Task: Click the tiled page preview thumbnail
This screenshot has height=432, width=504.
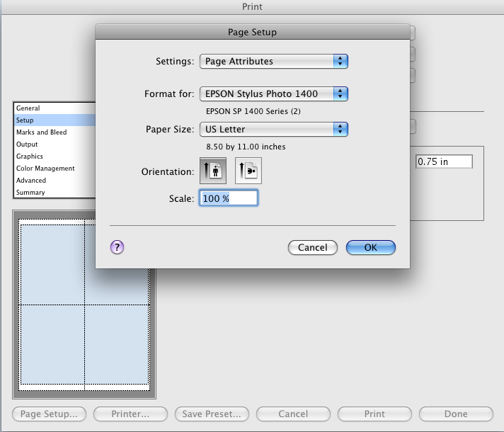Action: (84, 305)
